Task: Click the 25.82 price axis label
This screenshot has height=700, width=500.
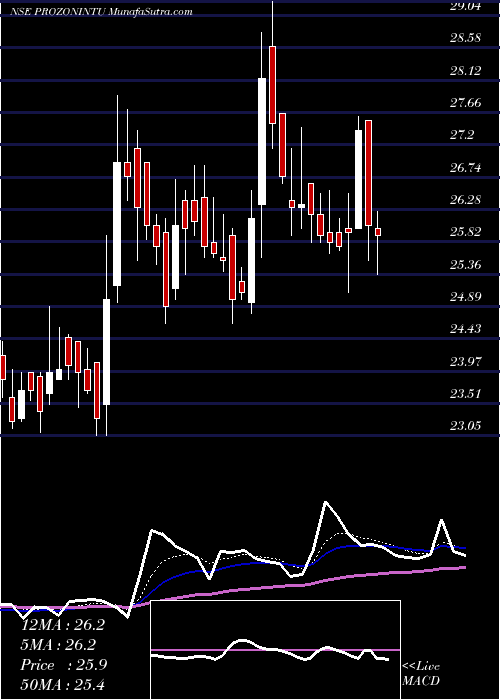Action: click(465, 232)
